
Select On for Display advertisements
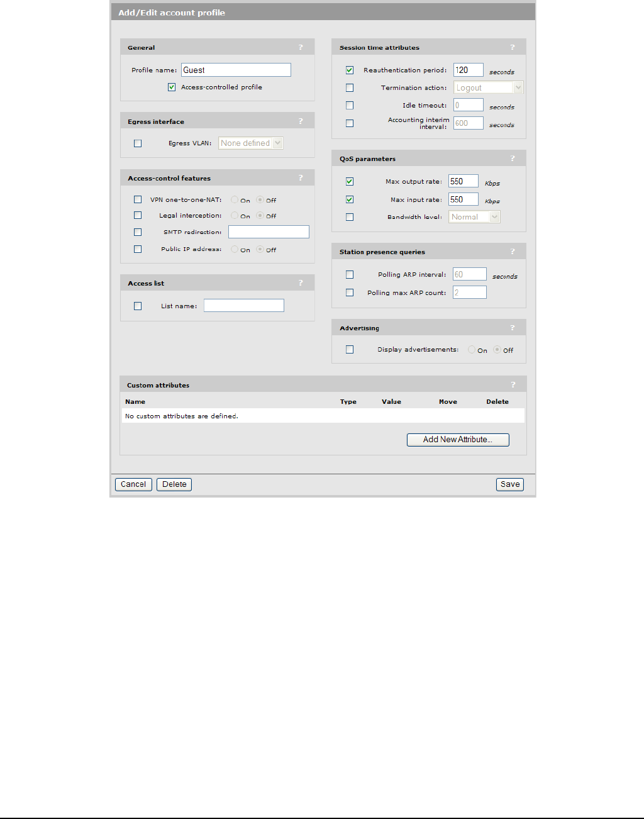(x=472, y=350)
